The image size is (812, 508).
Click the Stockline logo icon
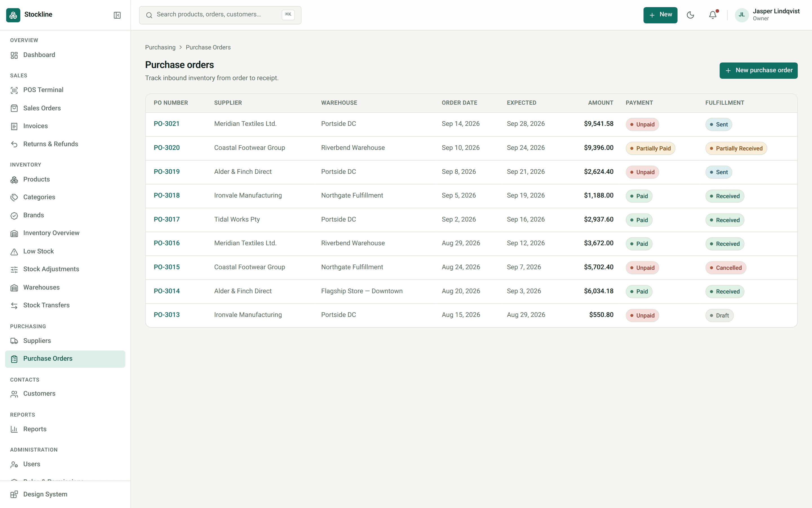13,15
